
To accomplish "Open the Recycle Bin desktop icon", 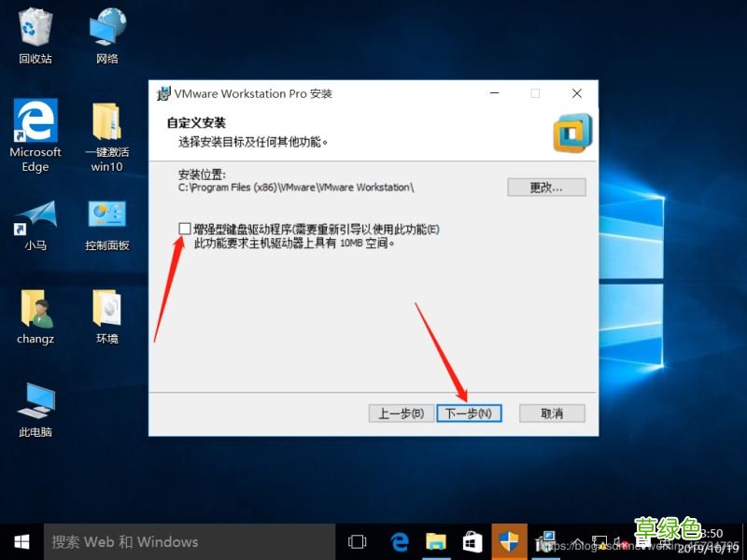I will point(35,35).
